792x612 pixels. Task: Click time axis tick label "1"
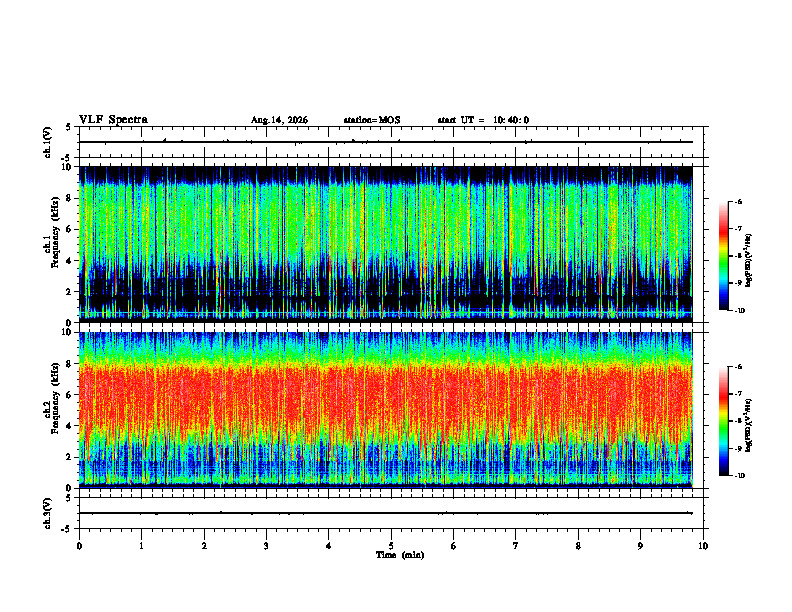[x=141, y=546]
